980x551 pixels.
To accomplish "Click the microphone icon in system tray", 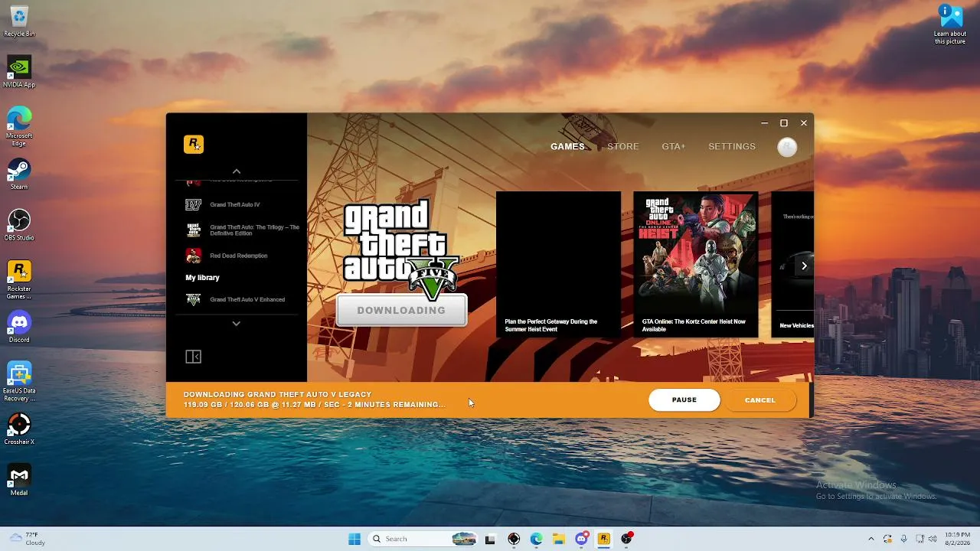I will [x=904, y=539].
